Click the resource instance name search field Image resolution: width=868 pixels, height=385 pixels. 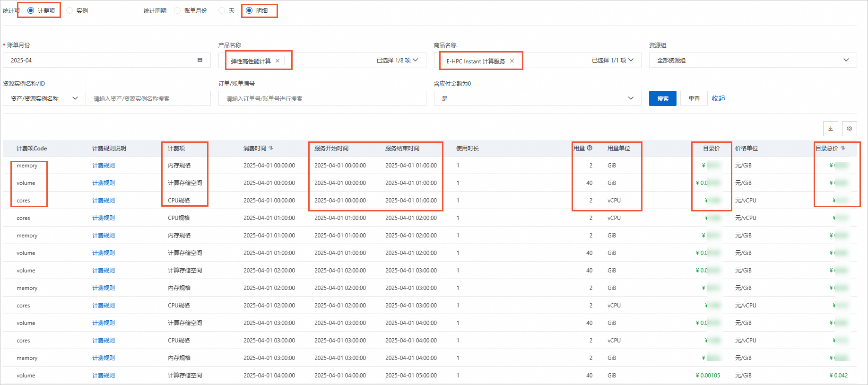148,98
